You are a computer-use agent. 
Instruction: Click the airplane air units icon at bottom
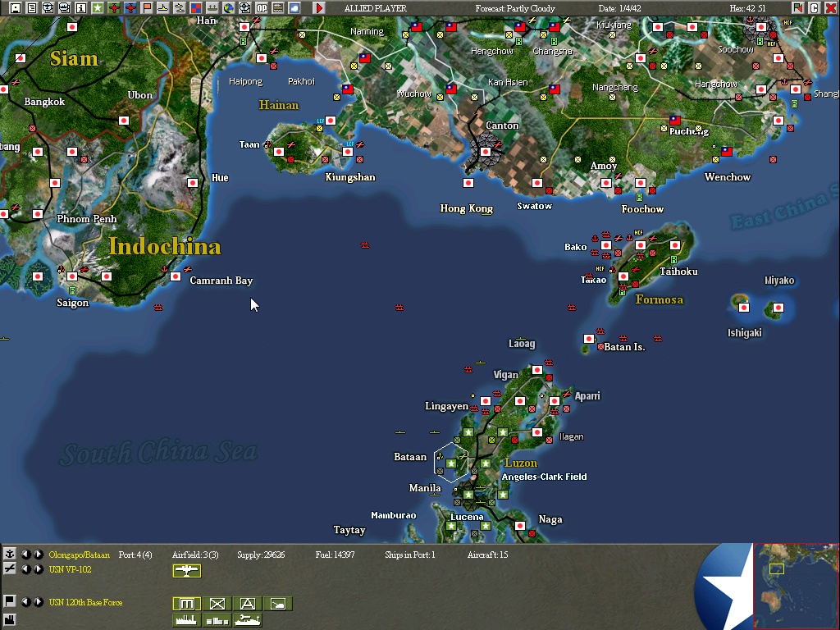tap(10, 569)
